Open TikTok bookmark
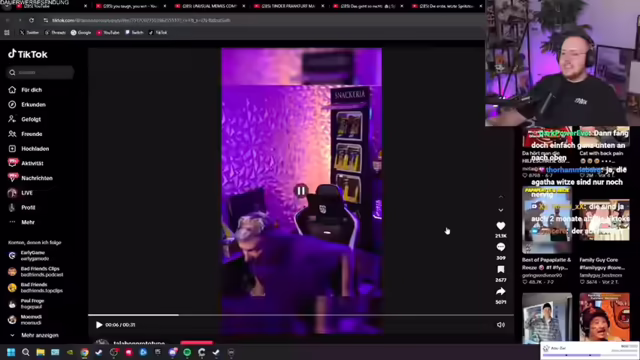The image size is (640, 360). (158, 33)
